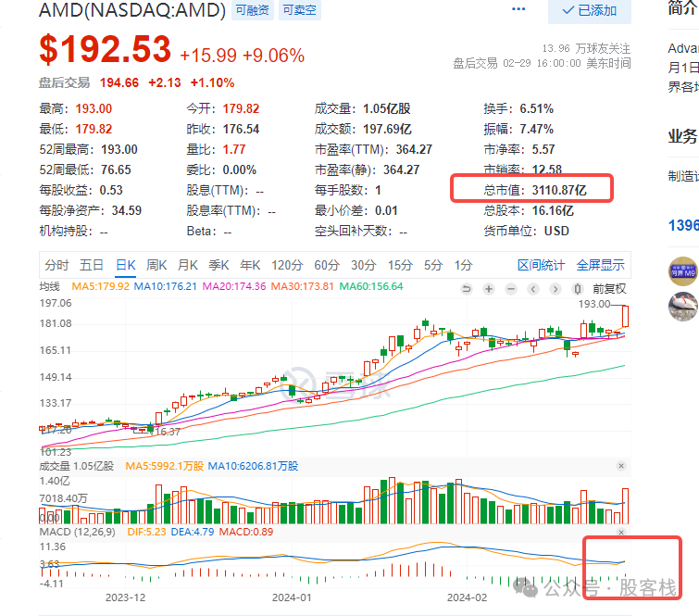Screen dimensions: 699x616
Task: Click the MA20:174.36 moving average label
Action: (x=234, y=286)
